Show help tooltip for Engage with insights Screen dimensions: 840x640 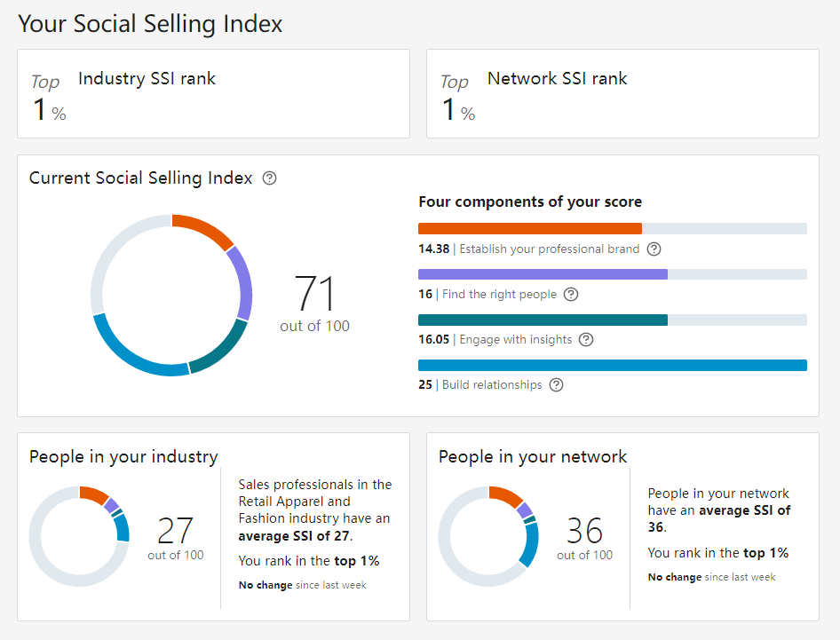[586, 340]
